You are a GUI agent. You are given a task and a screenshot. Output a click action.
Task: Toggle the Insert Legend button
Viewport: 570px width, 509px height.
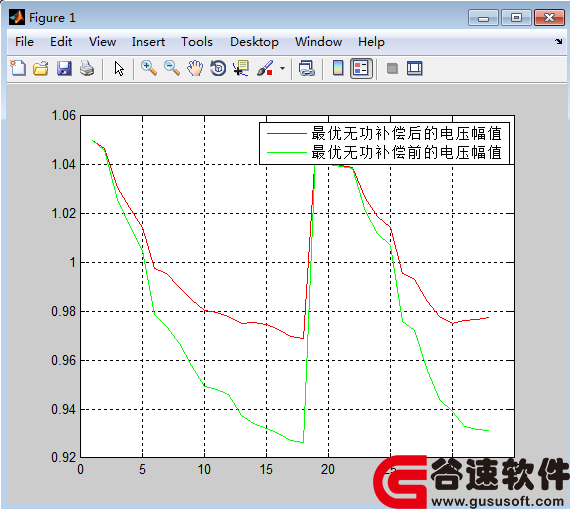tap(361, 68)
